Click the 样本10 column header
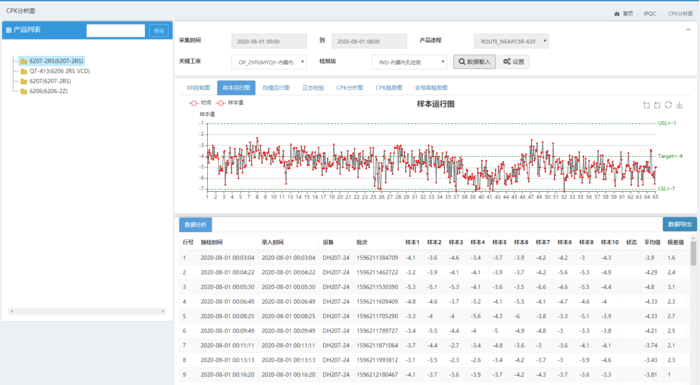700x385 pixels. 609,243
